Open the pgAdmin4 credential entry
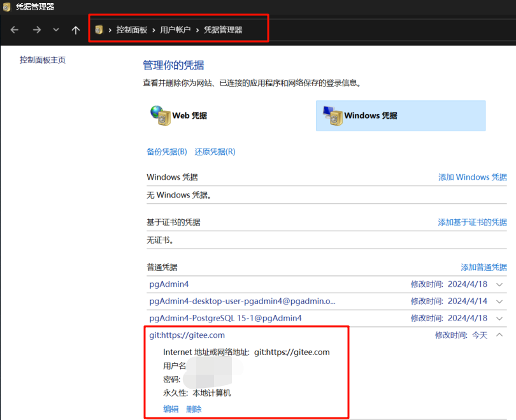Screen dimensions: 516x420 [169, 284]
